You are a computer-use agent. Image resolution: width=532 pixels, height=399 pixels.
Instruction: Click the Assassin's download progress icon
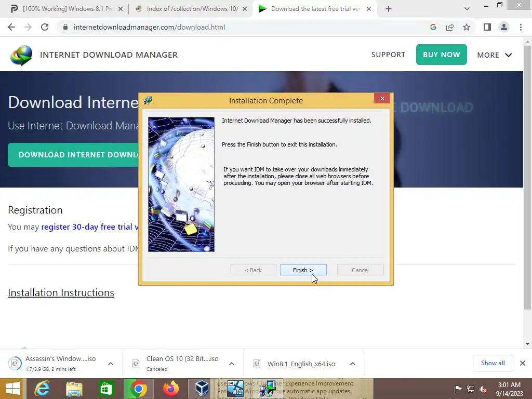[x=15, y=363]
